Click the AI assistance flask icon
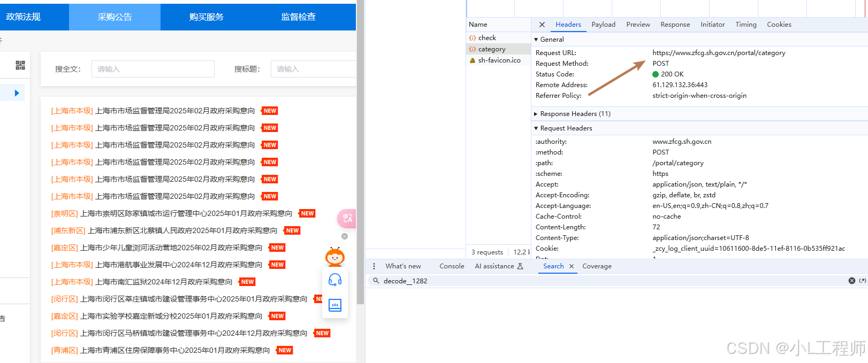This screenshot has height=363, width=868. coord(520,266)
